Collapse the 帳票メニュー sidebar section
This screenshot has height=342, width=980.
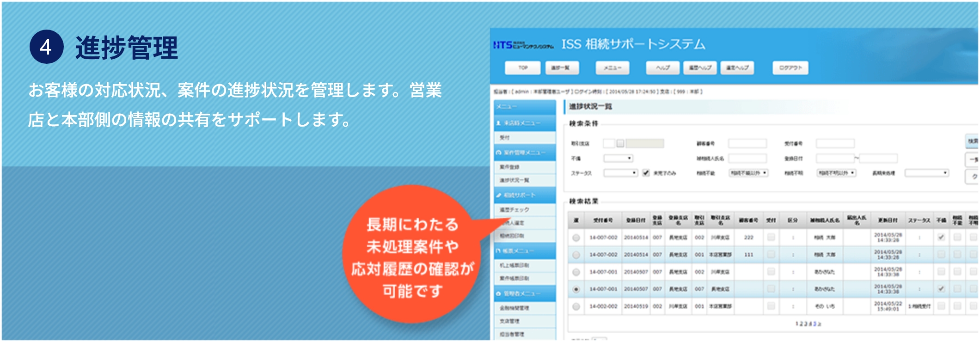point(525,251)
